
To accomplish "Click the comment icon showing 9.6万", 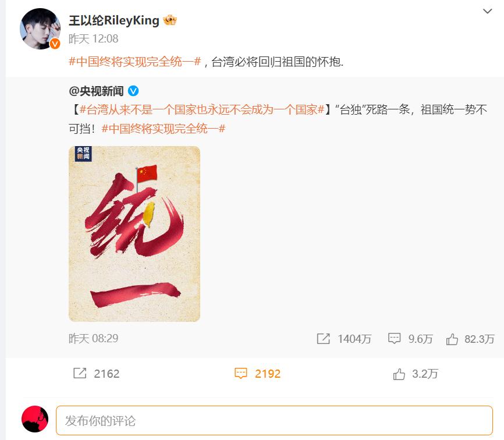I will pyautogui.click(x=394, y=338).
